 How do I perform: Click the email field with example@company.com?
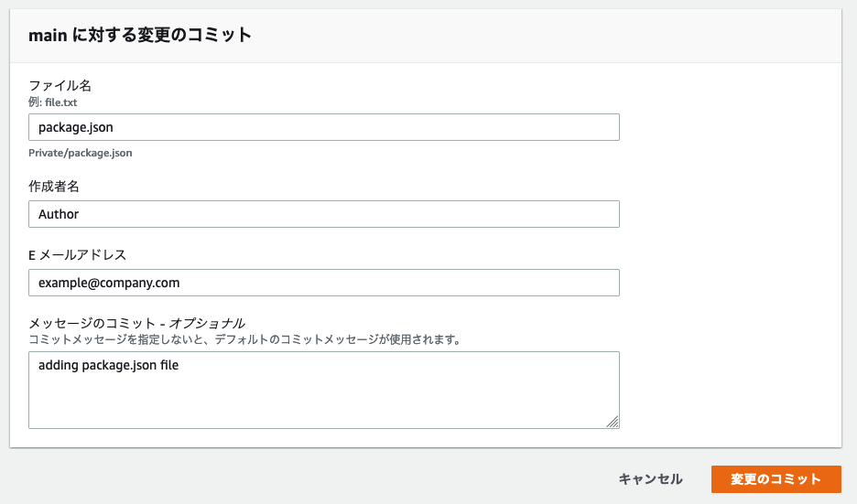click(x=323, y=283)
